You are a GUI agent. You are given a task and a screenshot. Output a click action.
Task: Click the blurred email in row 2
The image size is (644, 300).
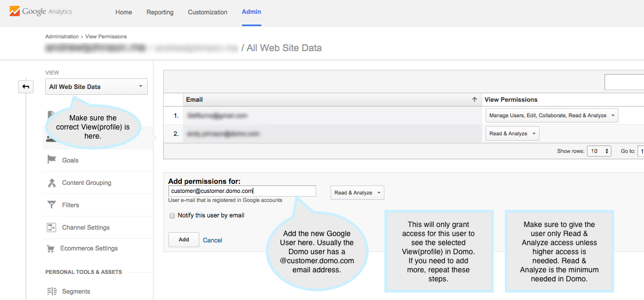tap(223, 134)
